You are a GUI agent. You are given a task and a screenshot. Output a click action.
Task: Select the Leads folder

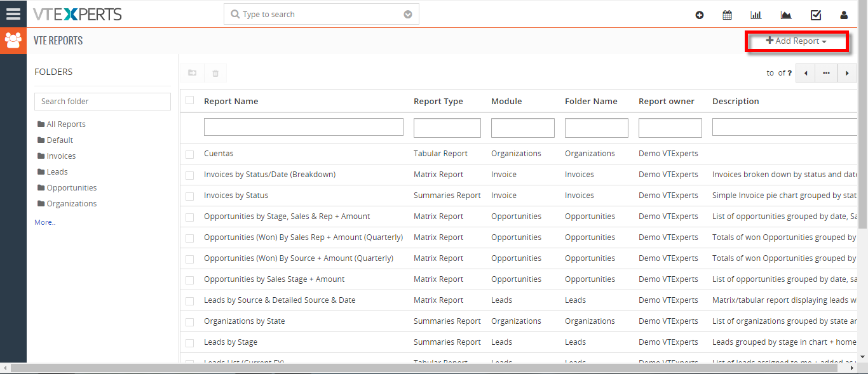57,172
